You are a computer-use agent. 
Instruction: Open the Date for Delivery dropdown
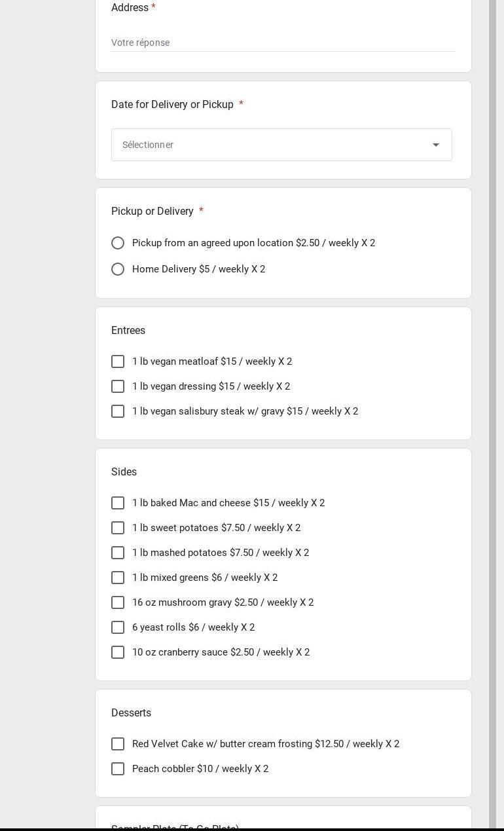281,145
